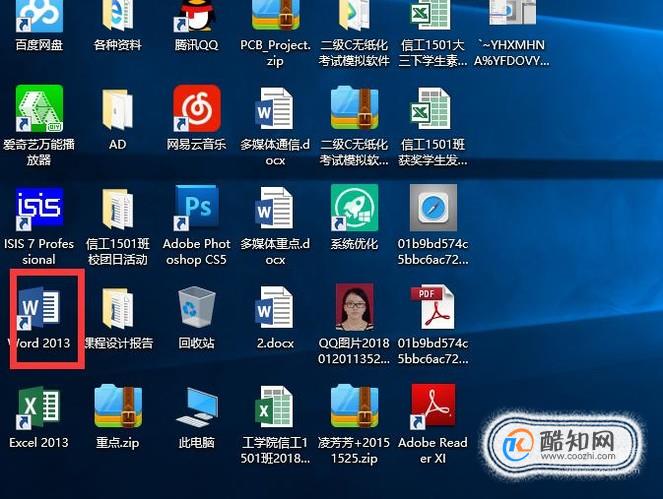Select the PDF file 01b9bd574c5bbc6ac72...

(x=433, y=307)
